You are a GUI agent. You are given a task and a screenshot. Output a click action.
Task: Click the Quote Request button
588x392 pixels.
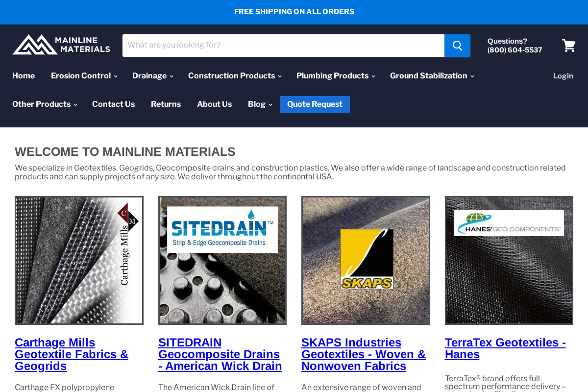pos(315,104)
